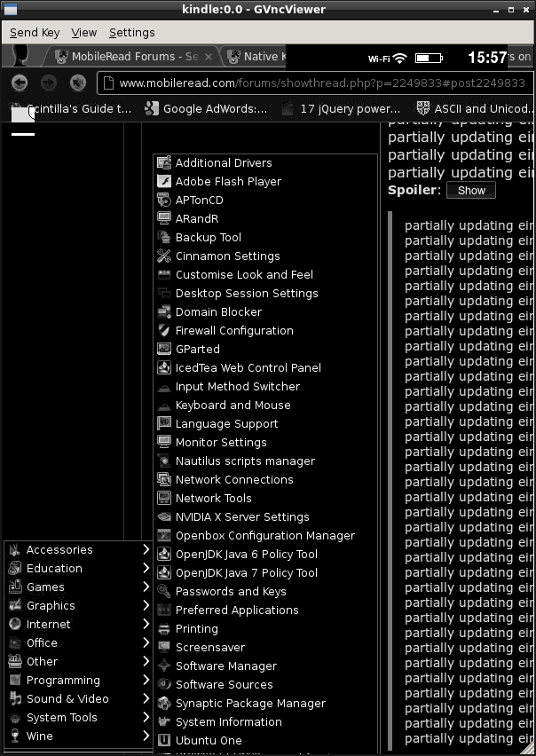Click the Ubuntu One icon

pos(164,740)
